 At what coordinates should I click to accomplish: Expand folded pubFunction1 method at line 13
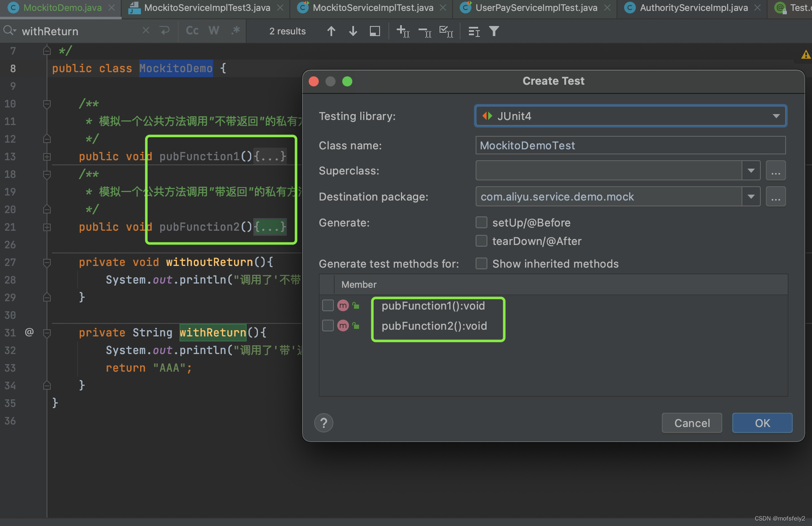(x=47, y=156)
